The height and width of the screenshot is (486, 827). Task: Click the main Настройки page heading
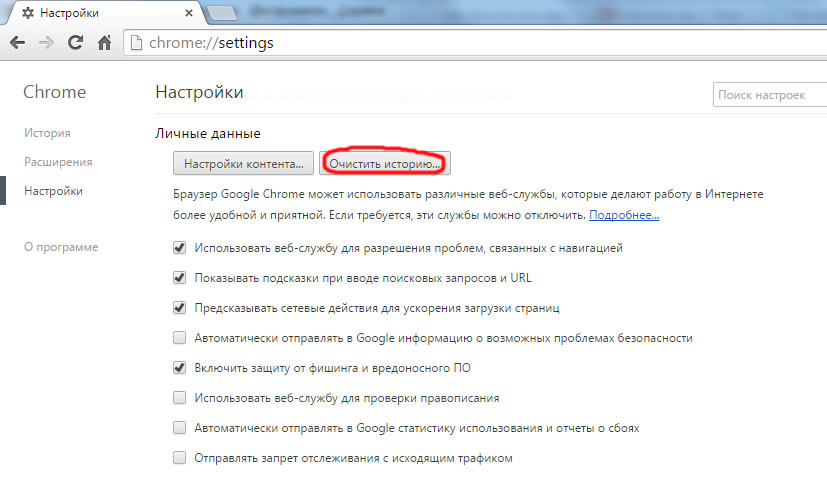point(199,92)
